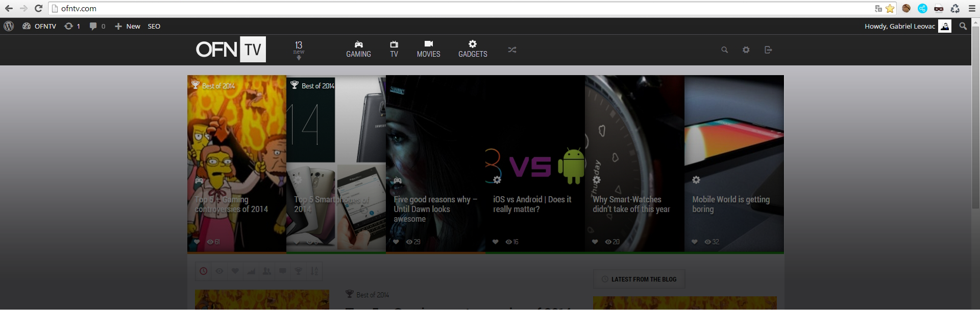Click Best of 2014 badge on Smartphones tile
Image resolution: width=980 pixels, height=327 pixels.
tap(312, 85)
